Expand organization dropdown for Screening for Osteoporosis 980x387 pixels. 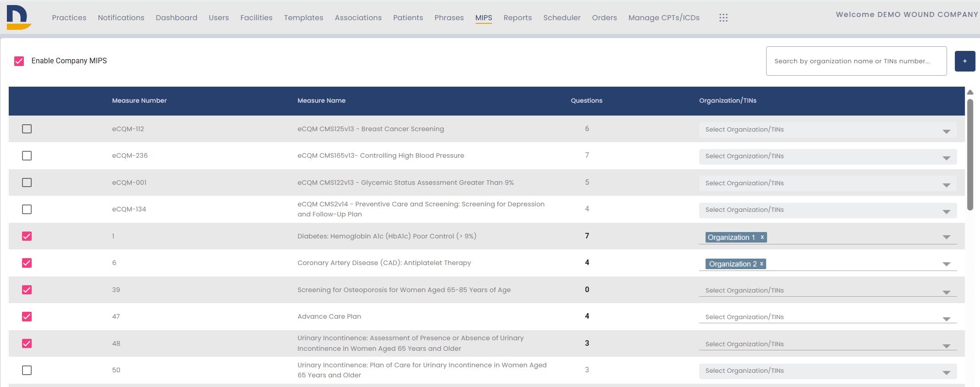pyautogui.click(x=828, y=291)
